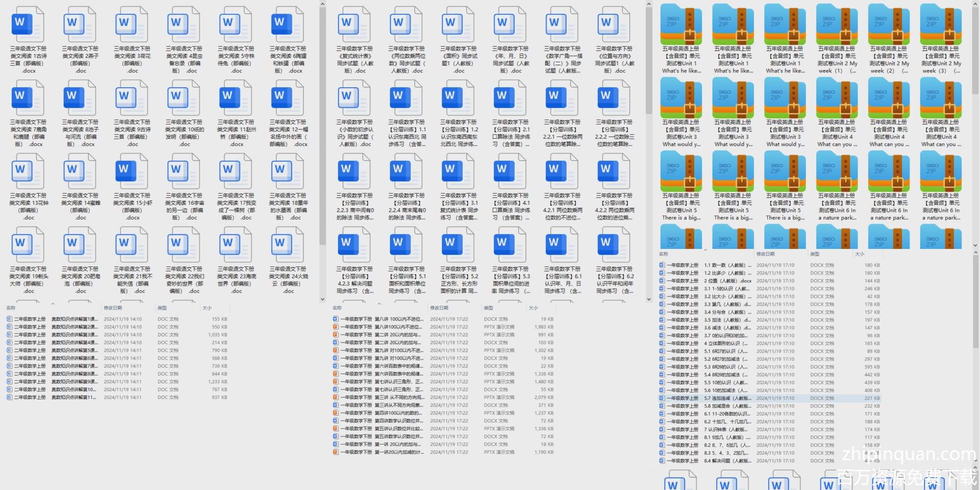Open the 类文阅读 1古诗三首 Word document
This screenshot has width=980, height=490.
click(28, 24)
